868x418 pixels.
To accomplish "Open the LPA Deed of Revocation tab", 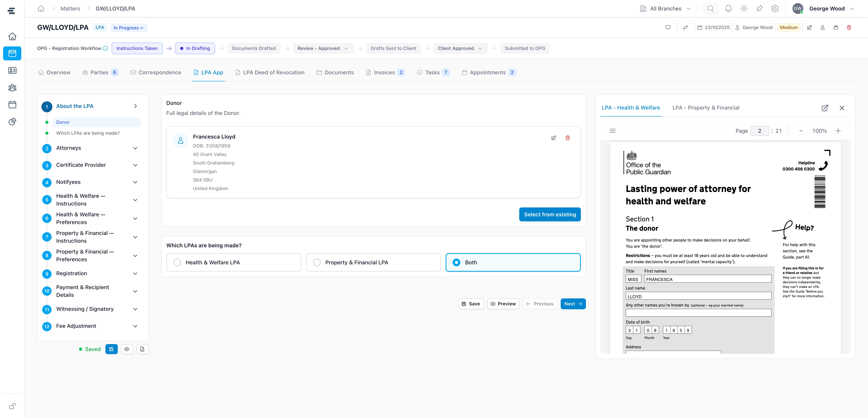I will tap(270, 73).
